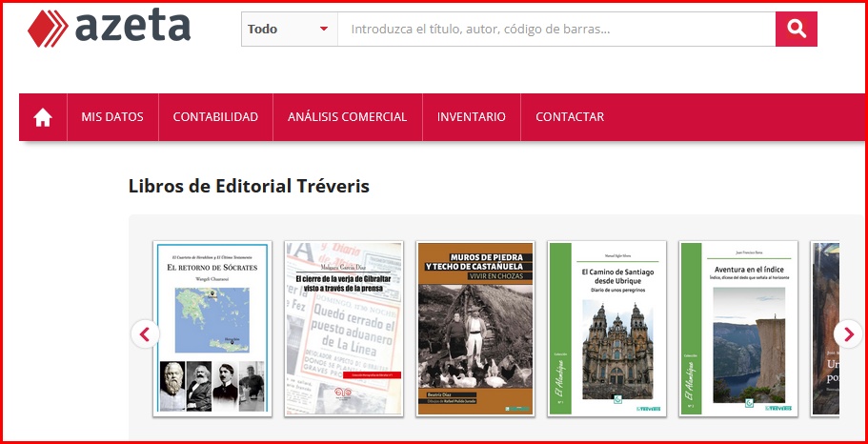The width and height of the screenshot is (868, 444).
Task: Open the MIS DATOS menu
Action: click(112, 117)
